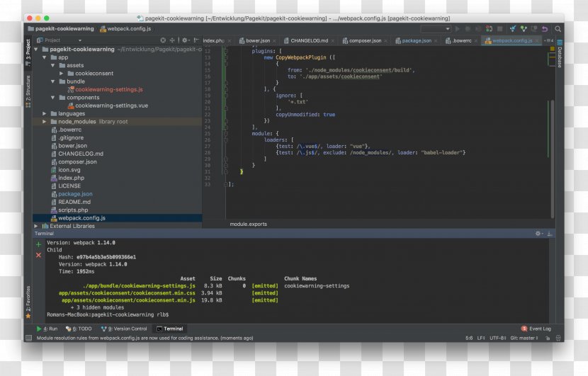Select README.md in project tree
The image size is (588, 376).
74,202
